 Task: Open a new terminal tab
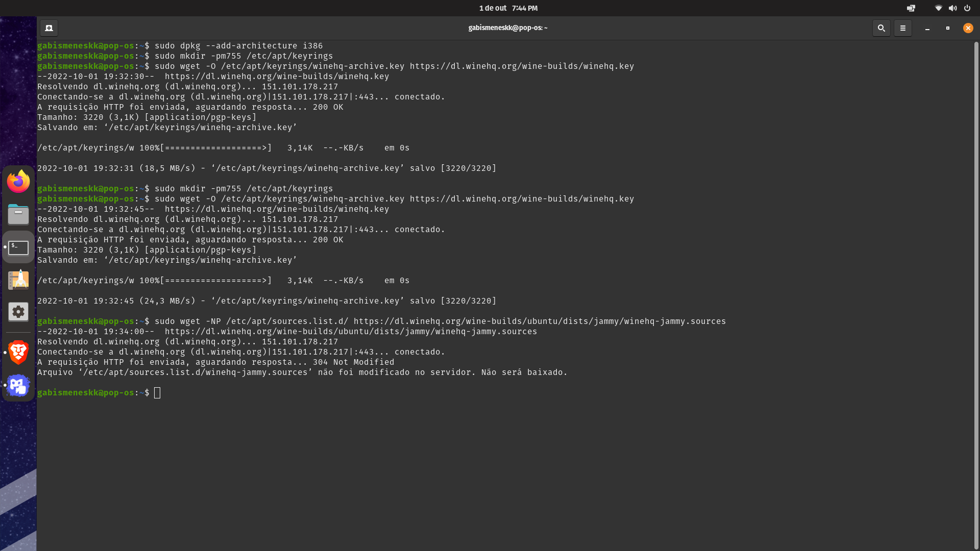(x=49, y=28)
